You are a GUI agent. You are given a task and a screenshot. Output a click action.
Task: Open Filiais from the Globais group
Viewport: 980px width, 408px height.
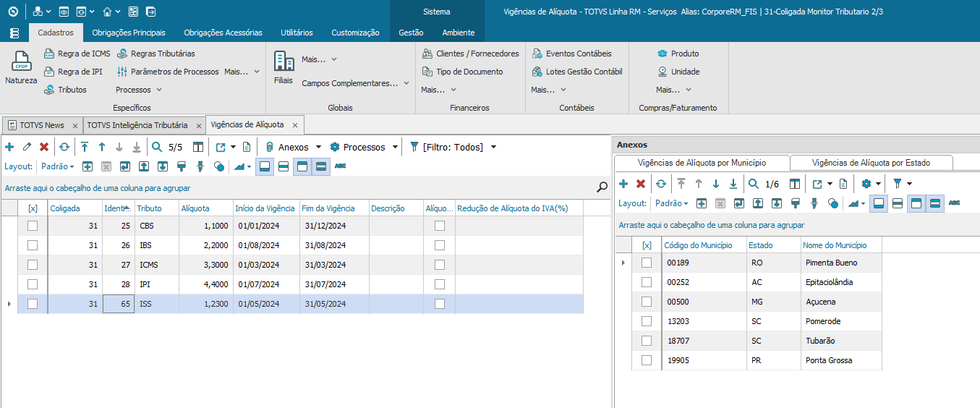[x=284, y=68]
